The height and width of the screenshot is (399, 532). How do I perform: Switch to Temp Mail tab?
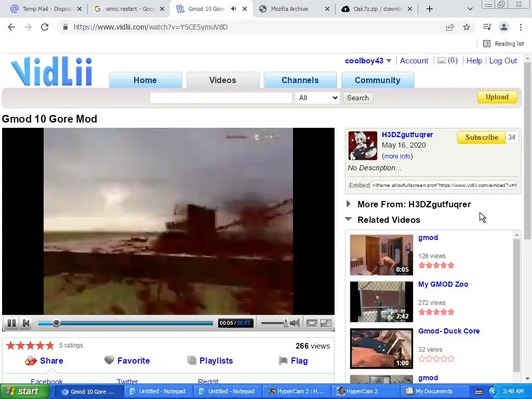click(x=46, y=9)
